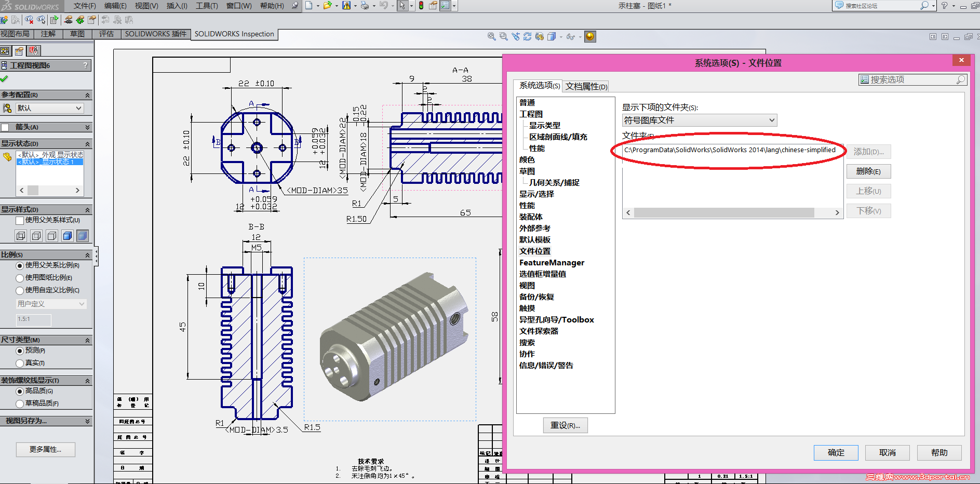This screenshot has width=980, height=484.
Task: Open the 默认 configuration dropdown
Action: click(x=49, y=108)
